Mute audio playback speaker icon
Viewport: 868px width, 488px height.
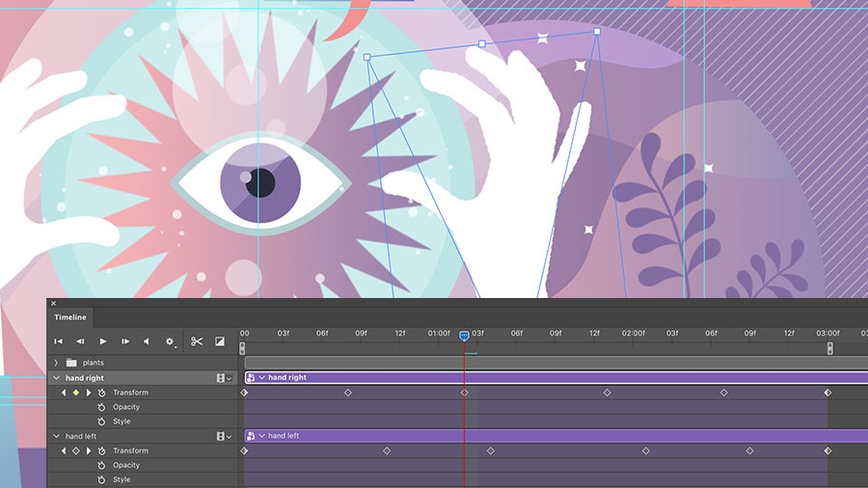pos(147,341)
